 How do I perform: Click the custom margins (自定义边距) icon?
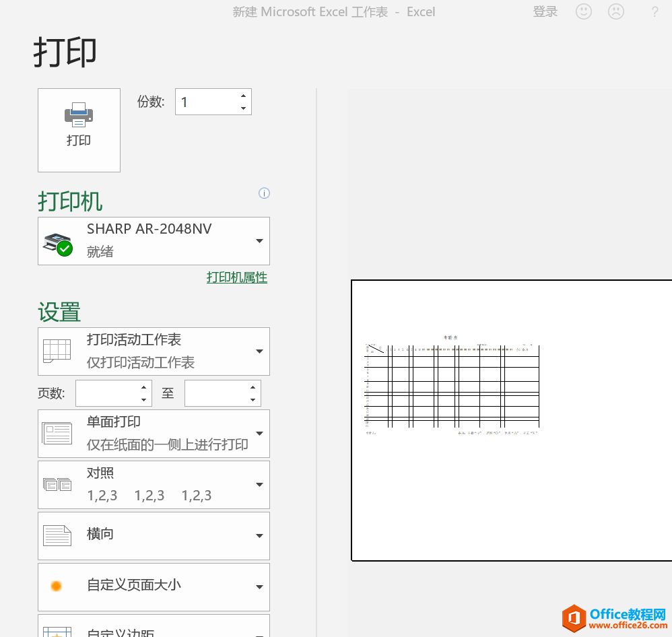[x=57, y=632]
